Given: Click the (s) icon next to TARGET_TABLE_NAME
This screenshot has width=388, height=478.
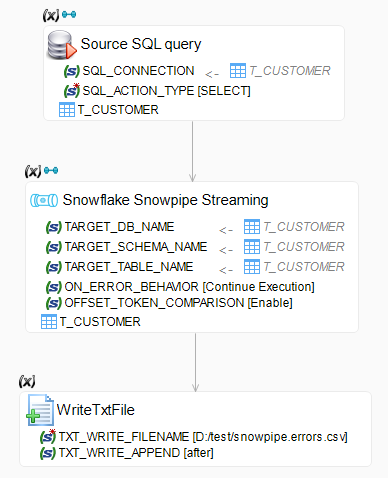Looking at the screenshot, I should 54,267.
